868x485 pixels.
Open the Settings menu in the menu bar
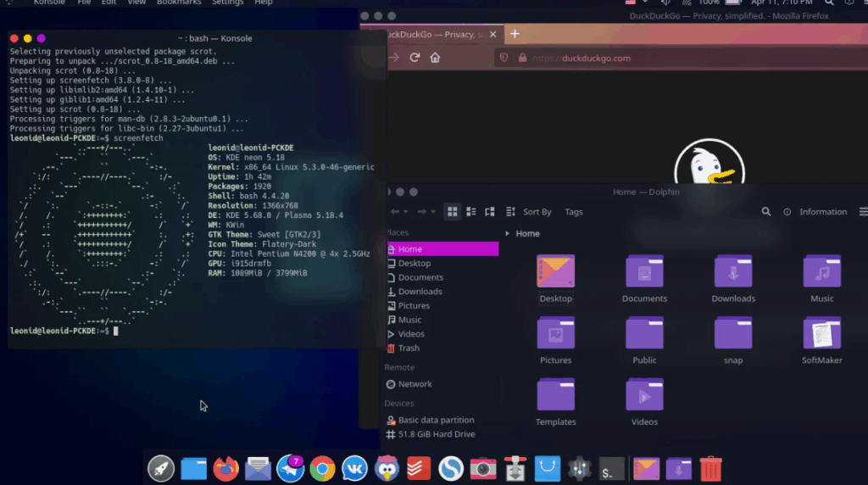[x=227, y=3]
